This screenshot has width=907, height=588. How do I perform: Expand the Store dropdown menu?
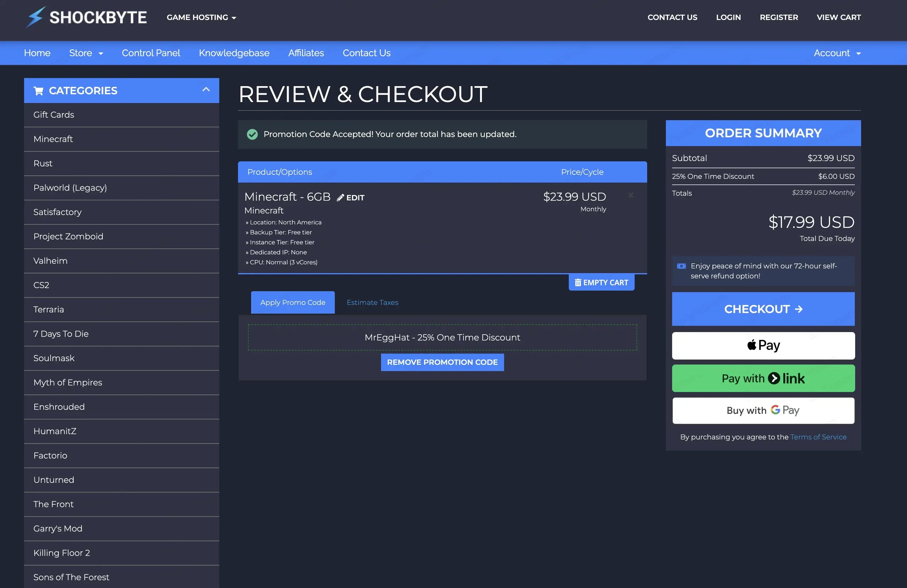pos(86,53)
